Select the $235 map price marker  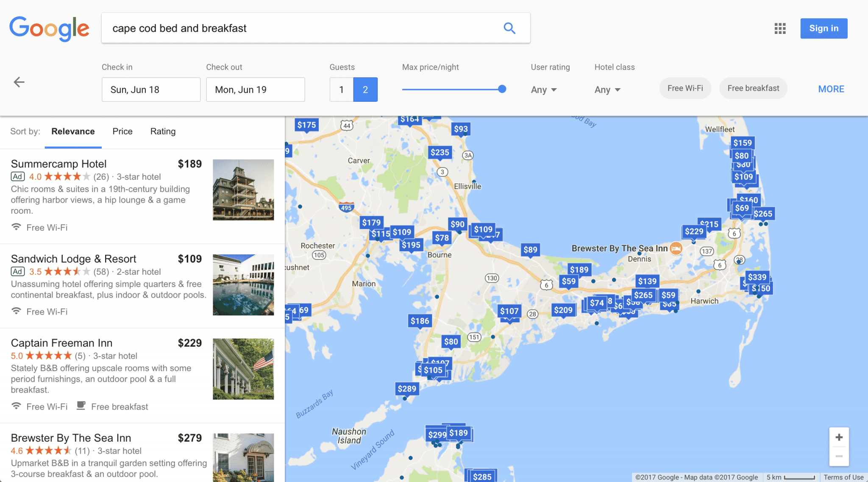(440, 152)
